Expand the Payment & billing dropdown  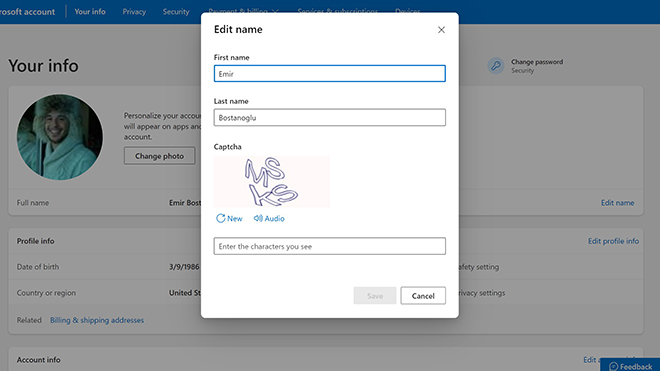243,11
